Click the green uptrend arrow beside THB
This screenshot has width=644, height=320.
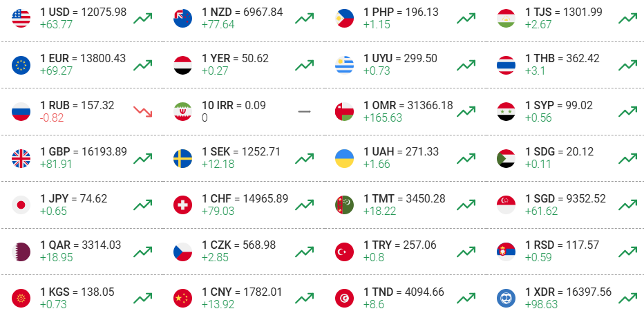coord(628,65)
